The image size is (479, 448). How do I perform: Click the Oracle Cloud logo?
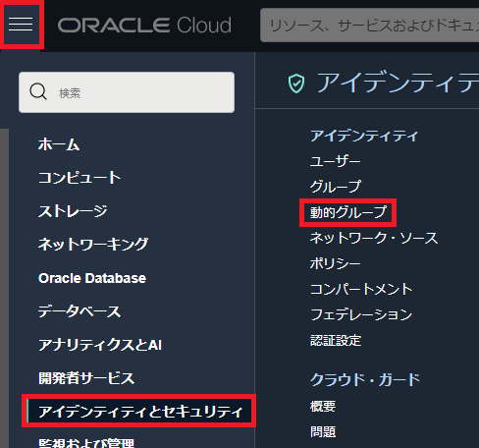click(144, 26)
